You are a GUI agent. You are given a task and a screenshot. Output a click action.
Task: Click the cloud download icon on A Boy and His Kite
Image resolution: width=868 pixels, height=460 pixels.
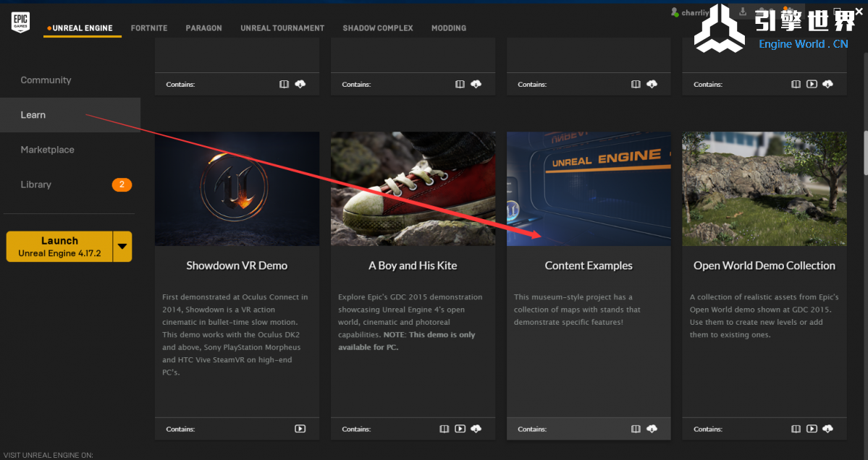point(476,428)
